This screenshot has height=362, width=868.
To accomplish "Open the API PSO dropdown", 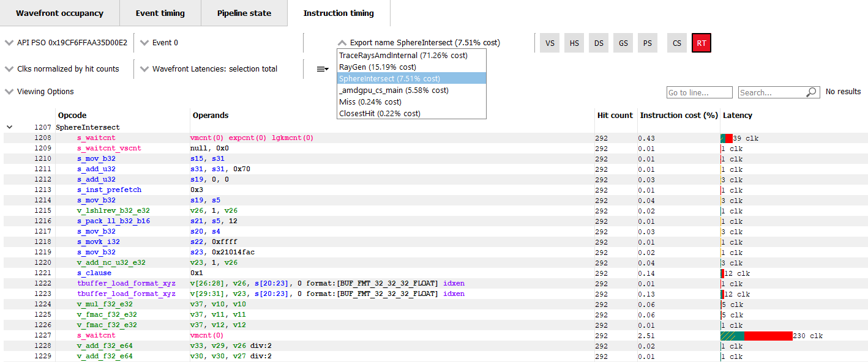I will (x=66, y=43).
